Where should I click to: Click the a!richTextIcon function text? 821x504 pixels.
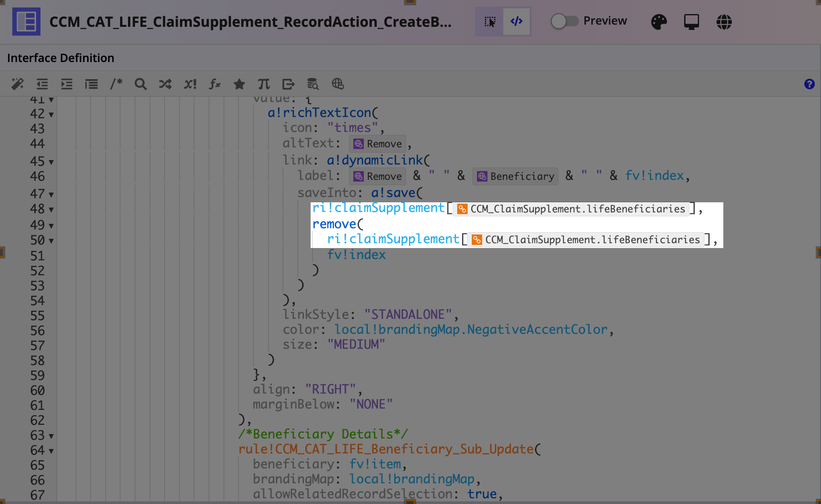[319, 113]
